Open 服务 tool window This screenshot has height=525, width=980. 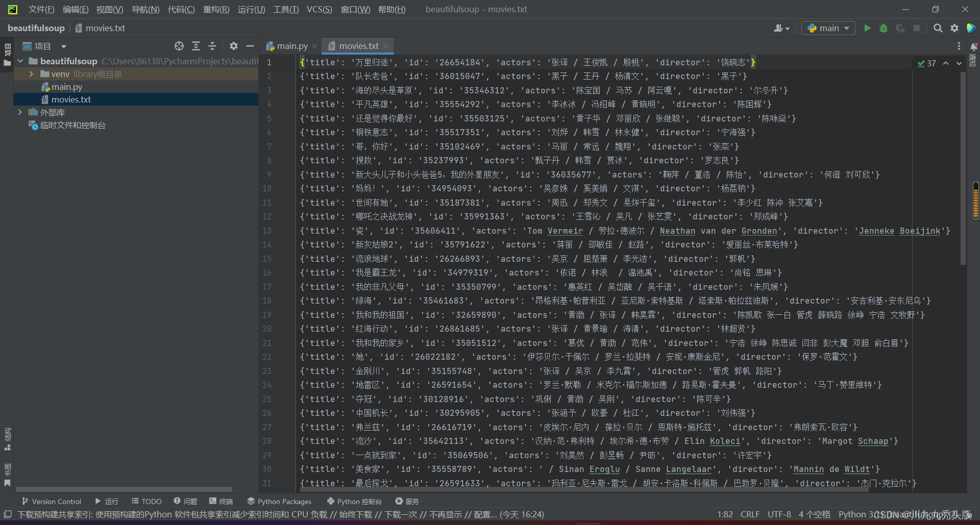tap(407, 502)
